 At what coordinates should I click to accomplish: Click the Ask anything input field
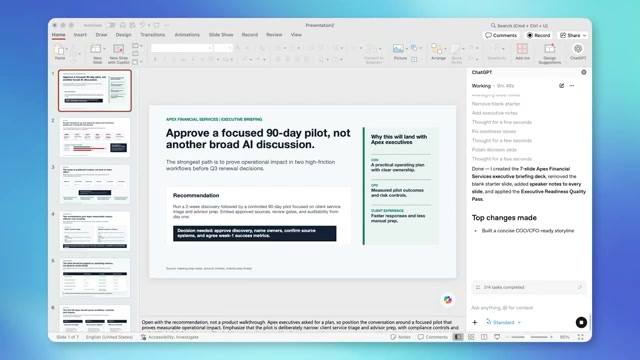click(x=529, y=308)
